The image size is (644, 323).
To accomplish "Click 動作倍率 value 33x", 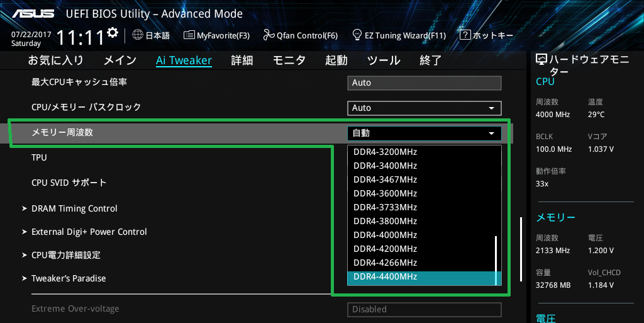I will point(542,184).
